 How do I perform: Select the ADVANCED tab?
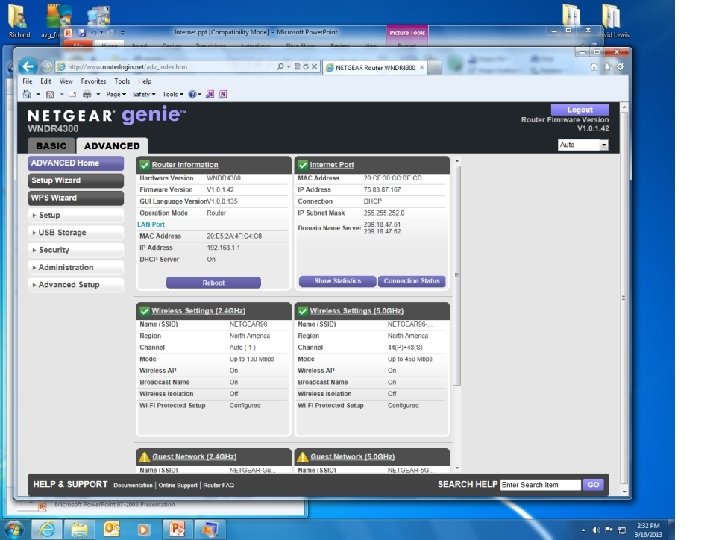click(x=112, y=146)
